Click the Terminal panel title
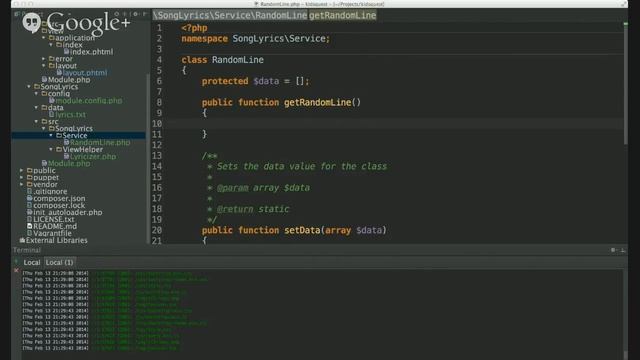640x360 pixels. tap(27, 250)
